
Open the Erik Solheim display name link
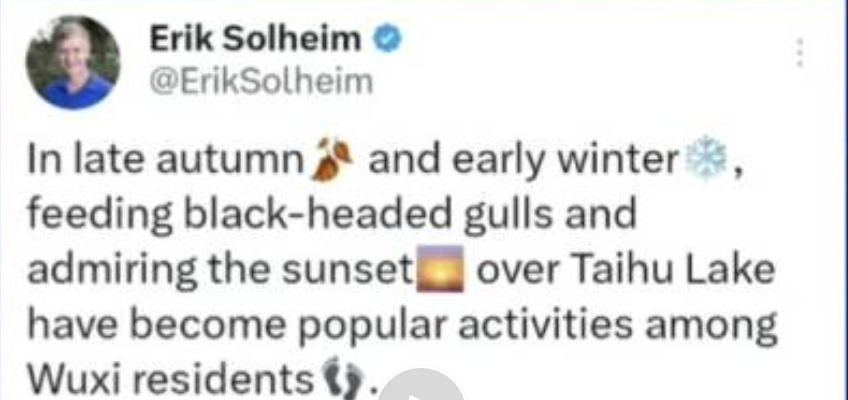[255, 40]
